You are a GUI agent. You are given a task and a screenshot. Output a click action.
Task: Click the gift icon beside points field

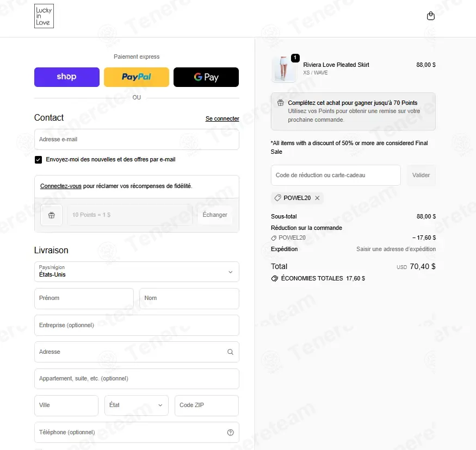click(52, 215)
